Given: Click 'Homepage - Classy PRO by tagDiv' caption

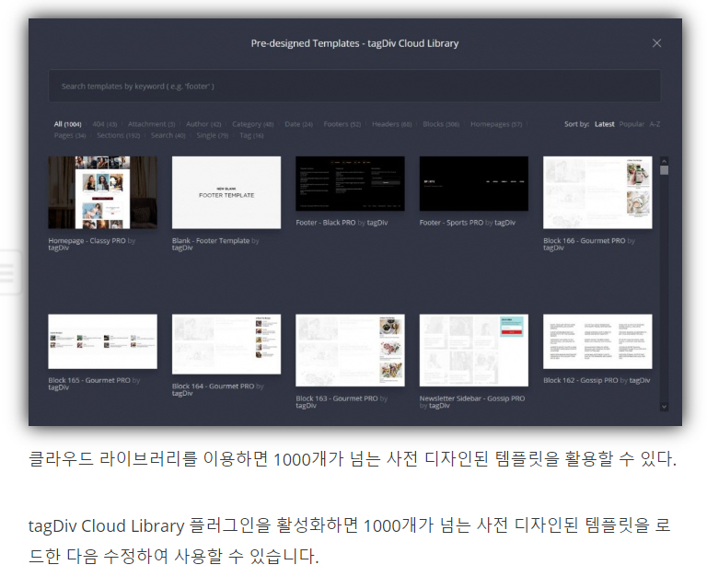Looking at the screenshot, I should click(91, 244).
